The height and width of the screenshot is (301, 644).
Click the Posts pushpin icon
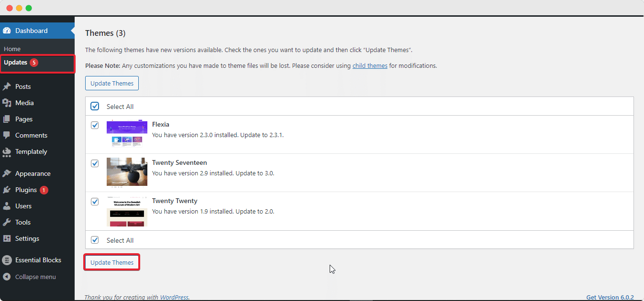[7, 86]
